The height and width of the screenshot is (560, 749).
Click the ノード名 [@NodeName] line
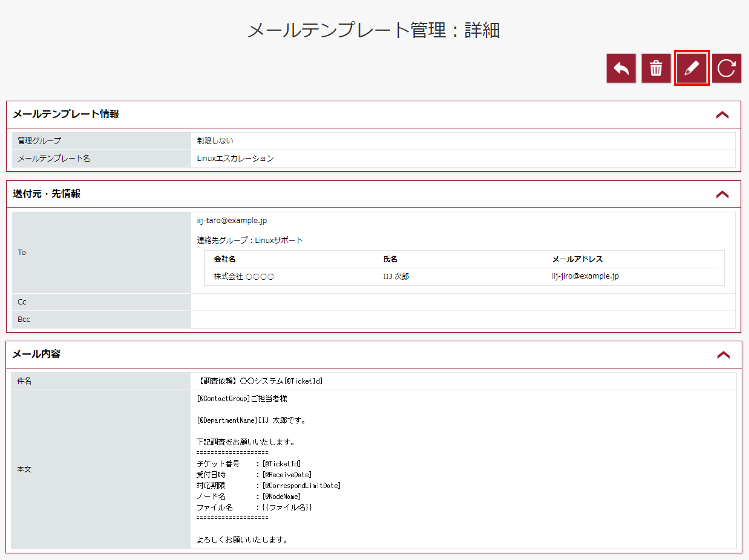click(x=249, y=496)
